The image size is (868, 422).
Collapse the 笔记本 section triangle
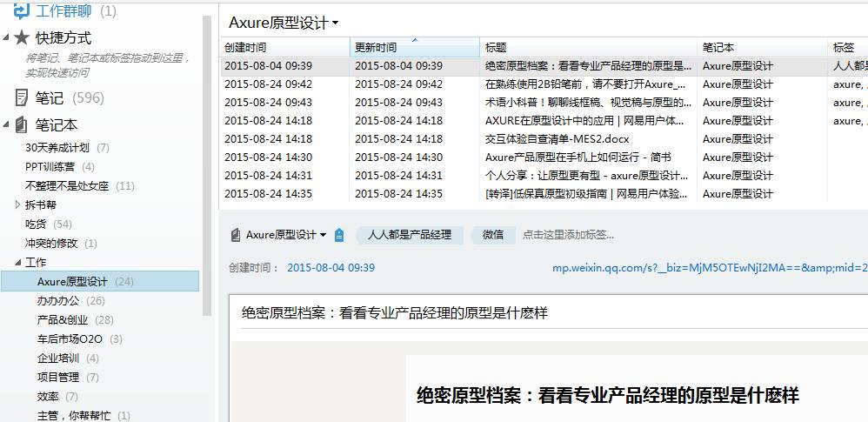[6, 124]
